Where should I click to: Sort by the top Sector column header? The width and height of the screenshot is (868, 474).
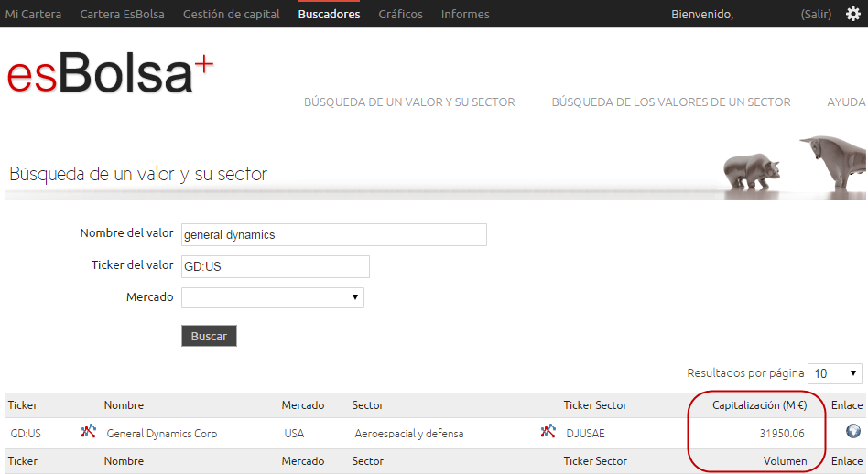pyautogui.click(x=367, y=404)
